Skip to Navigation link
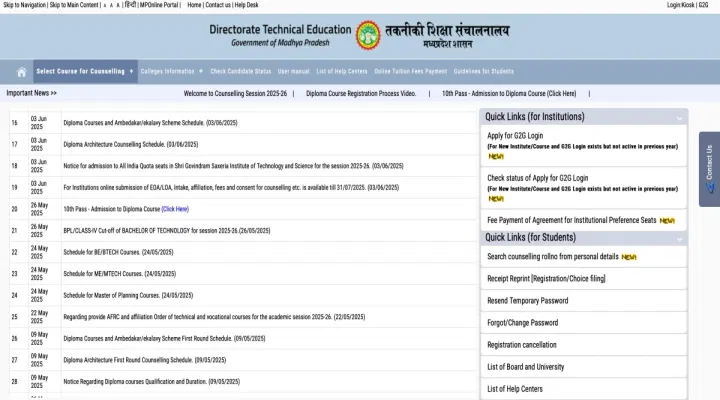The image size is (720, 400). tap(24, 5)
